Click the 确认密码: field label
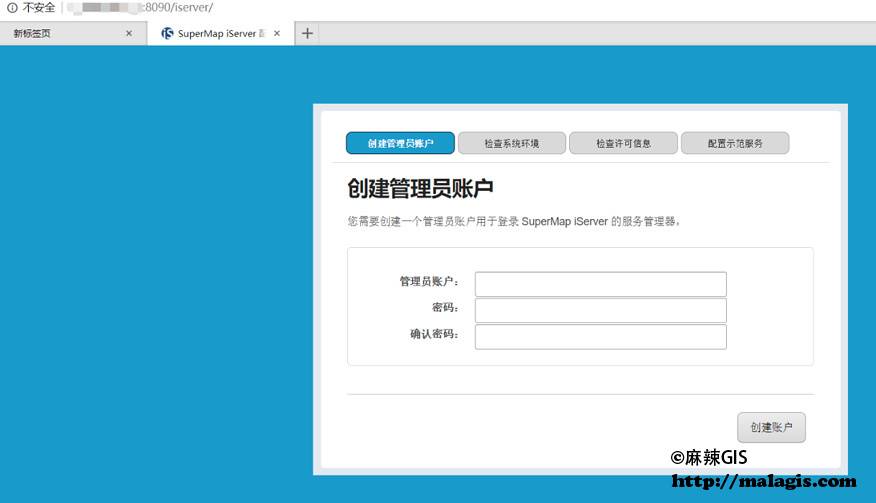The width and height of the screenshot is (876, 503). [435, 334]
